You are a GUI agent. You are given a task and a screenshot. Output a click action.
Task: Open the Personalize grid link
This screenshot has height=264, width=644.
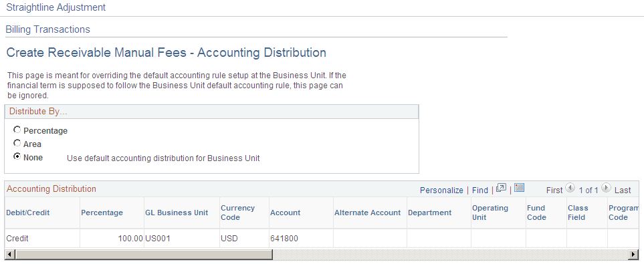(x=441, y=190)
